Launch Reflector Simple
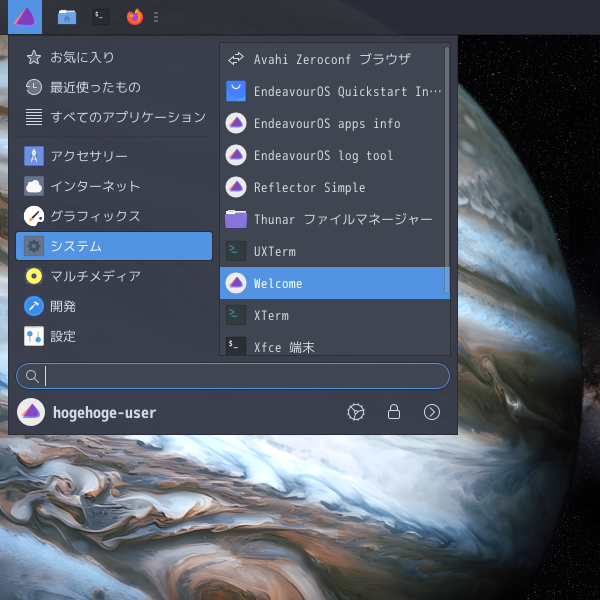This screenshot has width=600, height=600. (332, 187)
